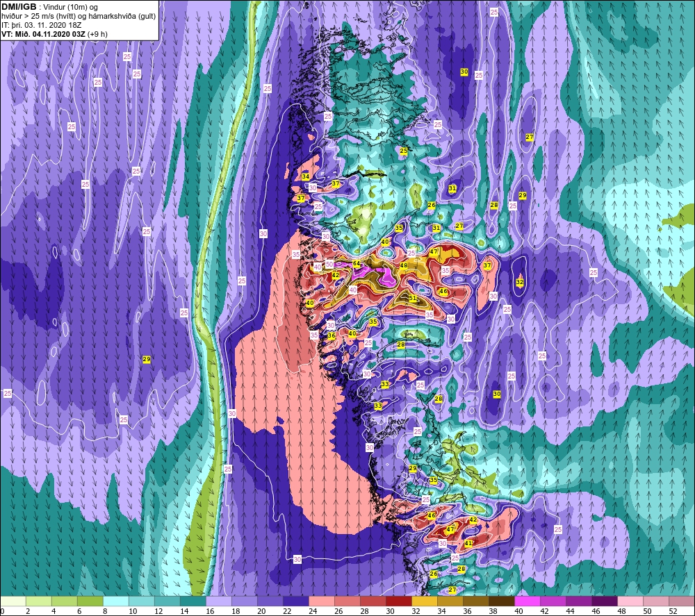Click the legend scale number 32
The height and width of the screenshot is (616, 695).
click(416, 611)
